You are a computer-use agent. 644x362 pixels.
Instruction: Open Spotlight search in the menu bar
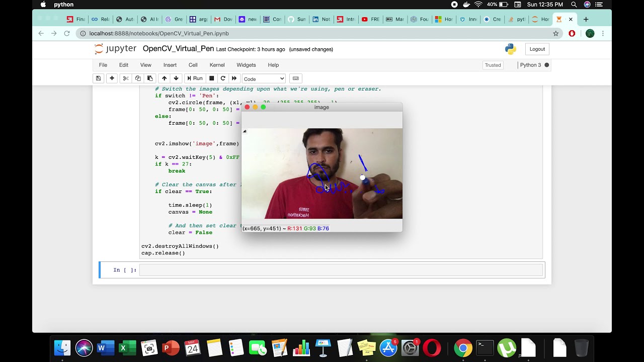click(x=574, y=5)
